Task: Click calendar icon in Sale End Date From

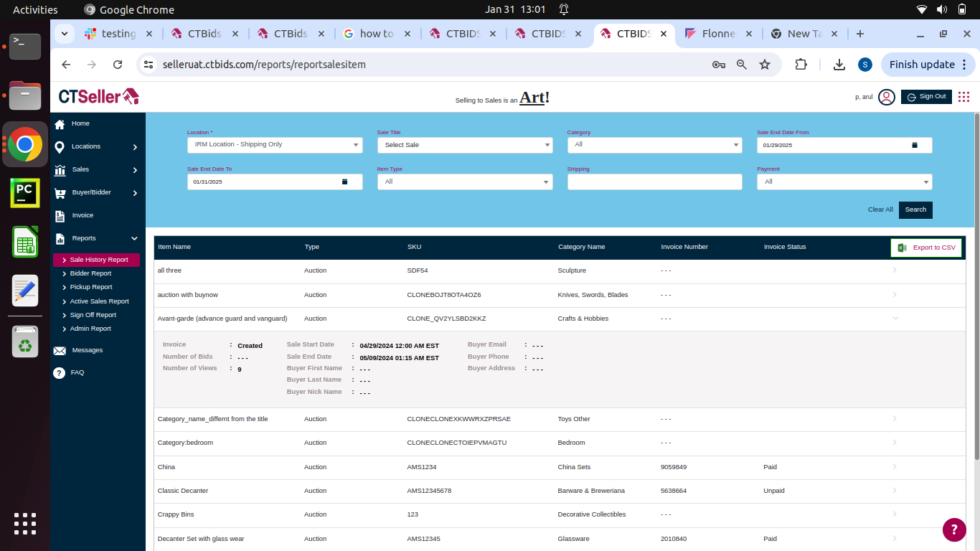Action: [x=915, y=145]
